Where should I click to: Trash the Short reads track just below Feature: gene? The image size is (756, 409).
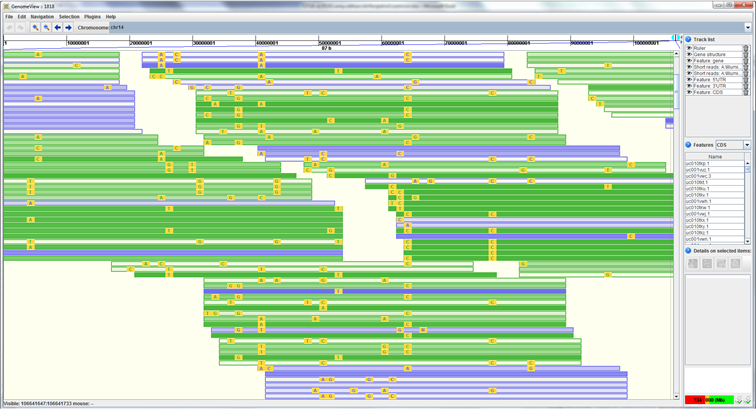(745, 67)
